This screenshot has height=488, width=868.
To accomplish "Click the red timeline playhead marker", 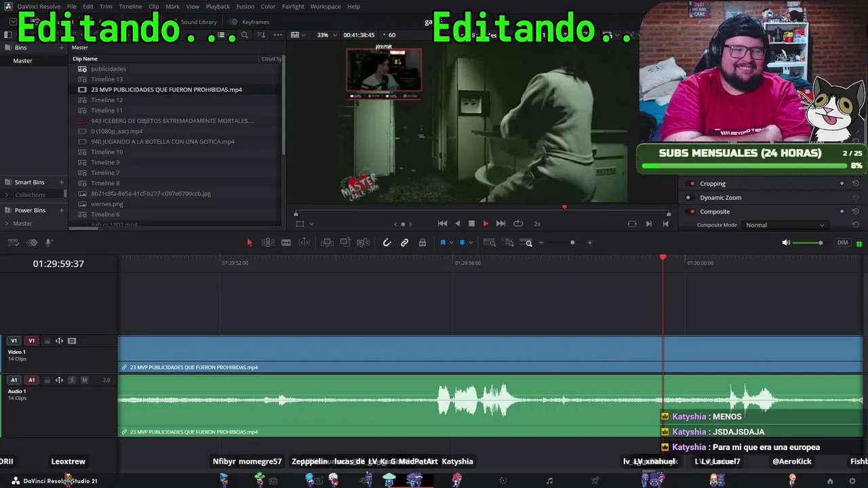I will (x=663, y=258).
